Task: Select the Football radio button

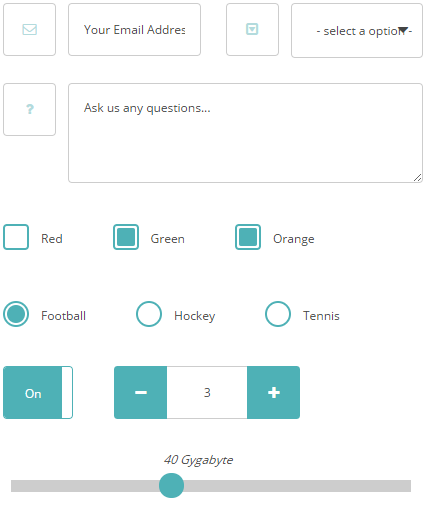Action: (16, 314)
